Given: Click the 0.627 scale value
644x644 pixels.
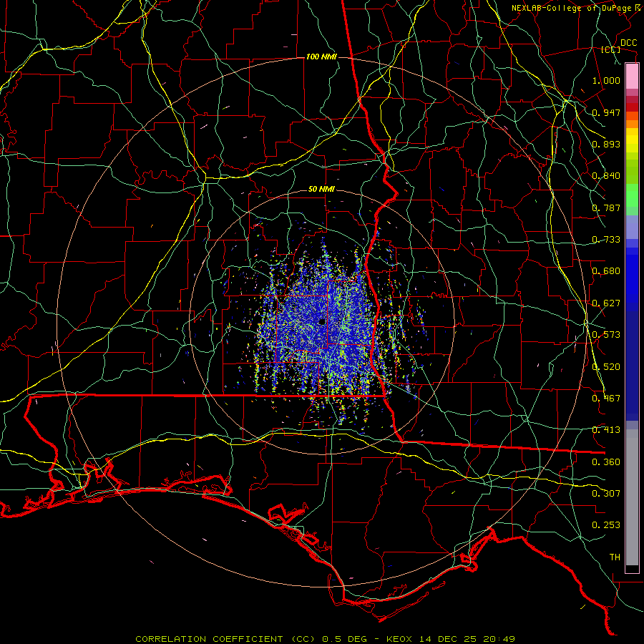Looking at the screenshot, I should [606, 303].
